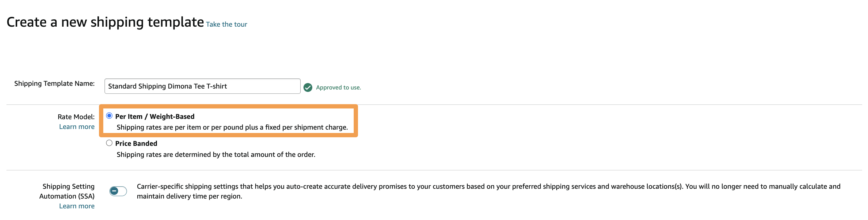Click the "Approved to use." confirmation text
Screen dimensions: 868x220
[x=338, y=87]
